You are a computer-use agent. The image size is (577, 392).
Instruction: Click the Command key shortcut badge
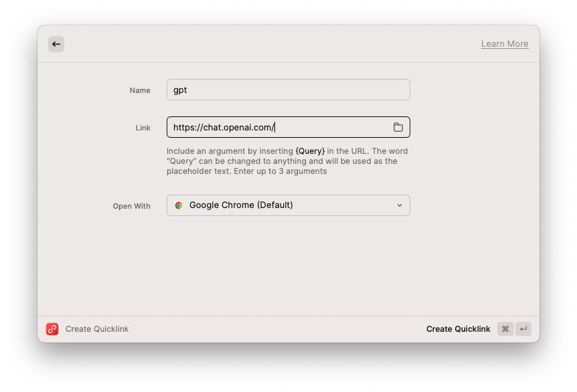(505, 328)
